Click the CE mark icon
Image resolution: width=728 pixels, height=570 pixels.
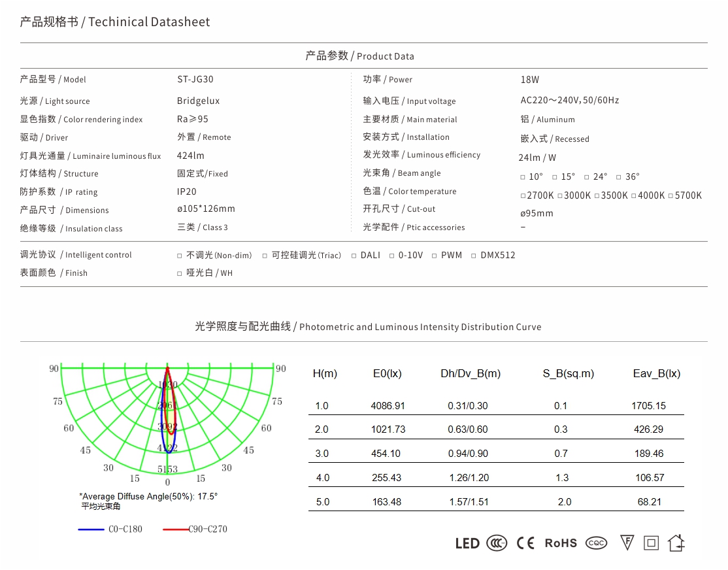tap(525, 543)
